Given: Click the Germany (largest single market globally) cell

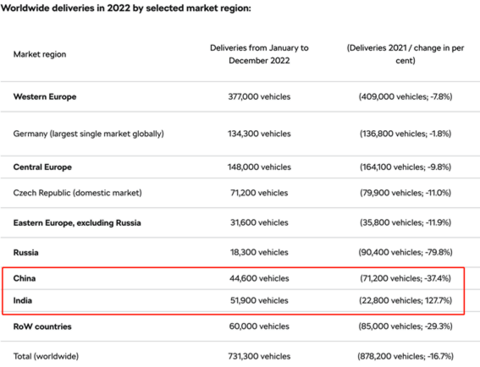Looking at the screenshot, I should pos(89,134).
